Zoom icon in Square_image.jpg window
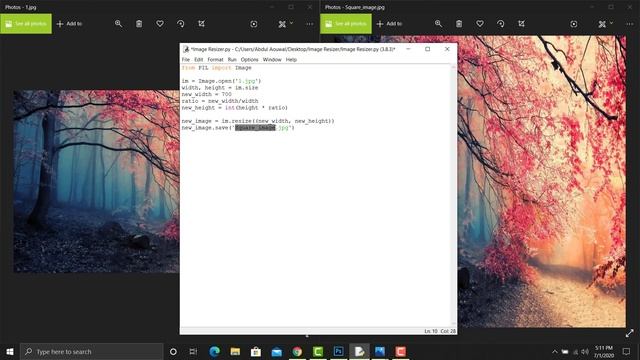Viewport: 640px width, 360px height. pos(438,24)
